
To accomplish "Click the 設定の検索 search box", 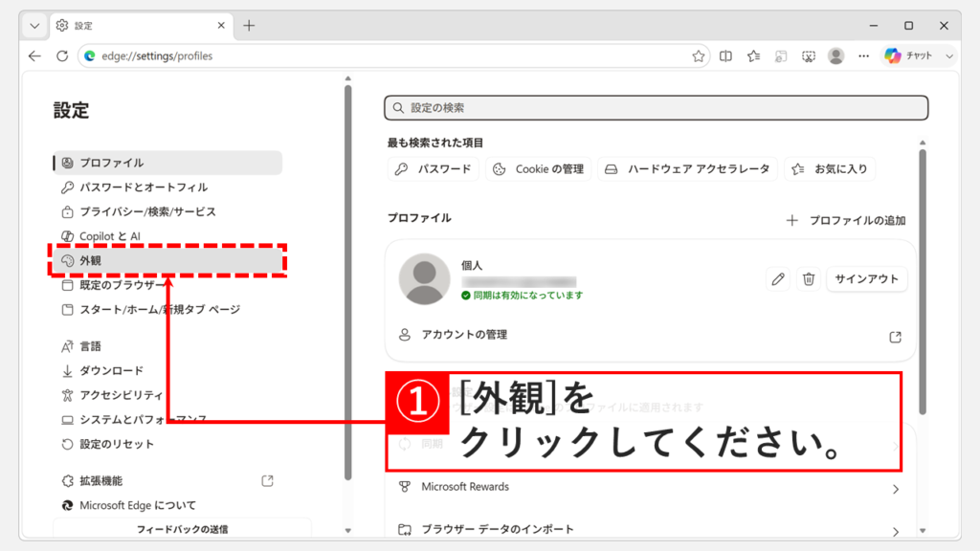I will 656,107.
